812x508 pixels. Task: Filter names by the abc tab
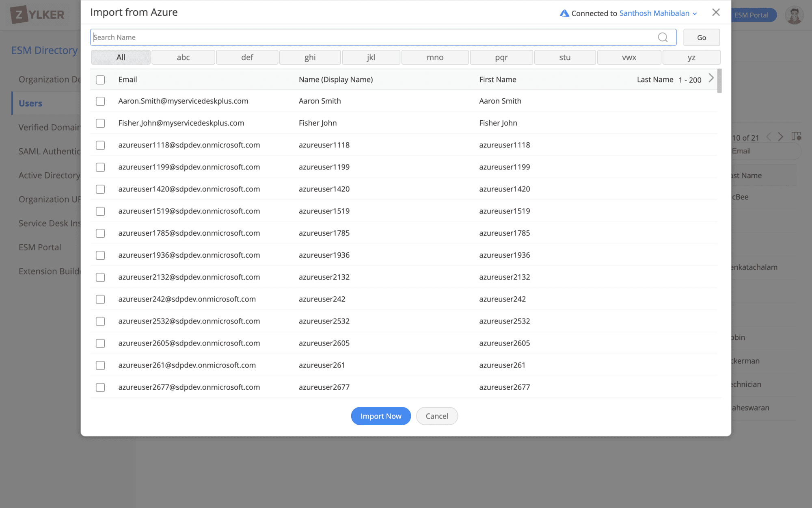[x=183, y=57]
